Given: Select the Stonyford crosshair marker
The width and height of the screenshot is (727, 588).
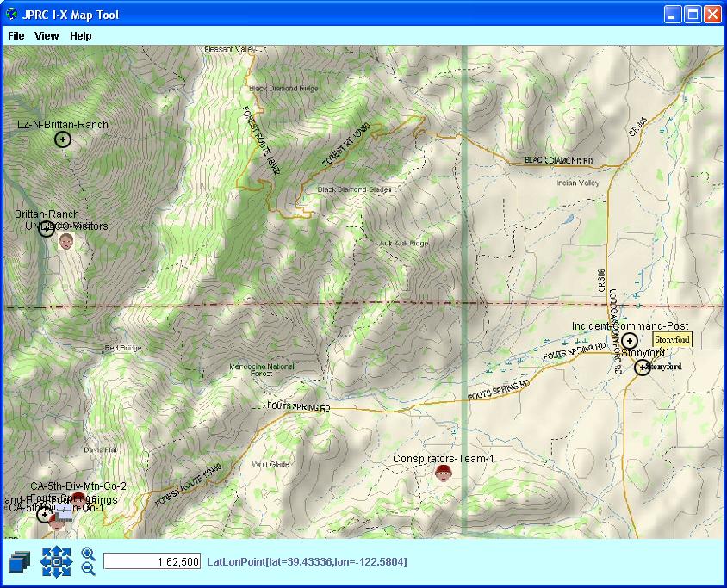Looking at the screenshot, I should click(642, 368).
